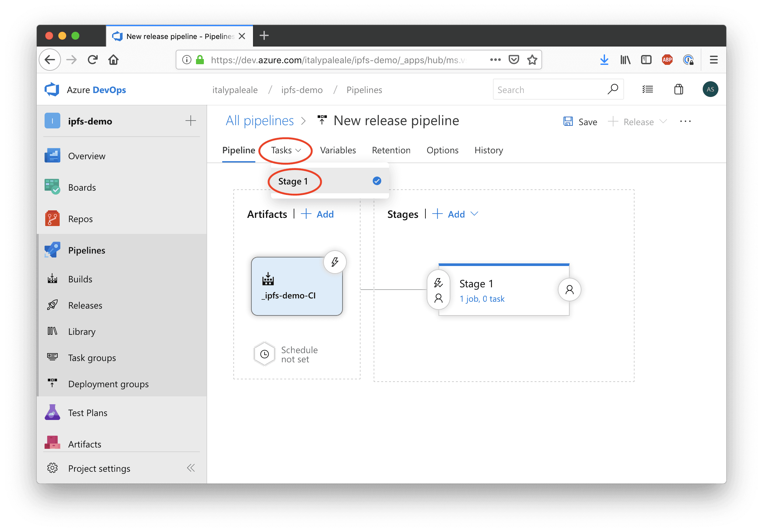The image size is (763, 532).
Task: Click the plus button next to ipfs-demo
Action: pyautogui.click(x=191, y=121)
